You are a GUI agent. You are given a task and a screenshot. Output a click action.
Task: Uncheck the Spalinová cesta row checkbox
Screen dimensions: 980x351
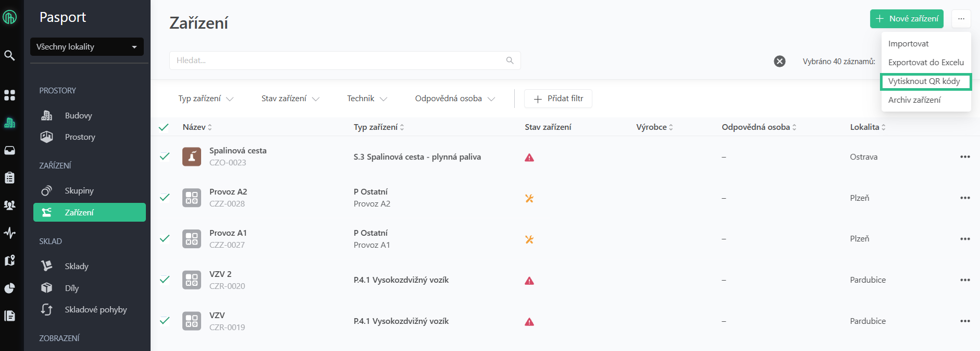click(165, 156)
